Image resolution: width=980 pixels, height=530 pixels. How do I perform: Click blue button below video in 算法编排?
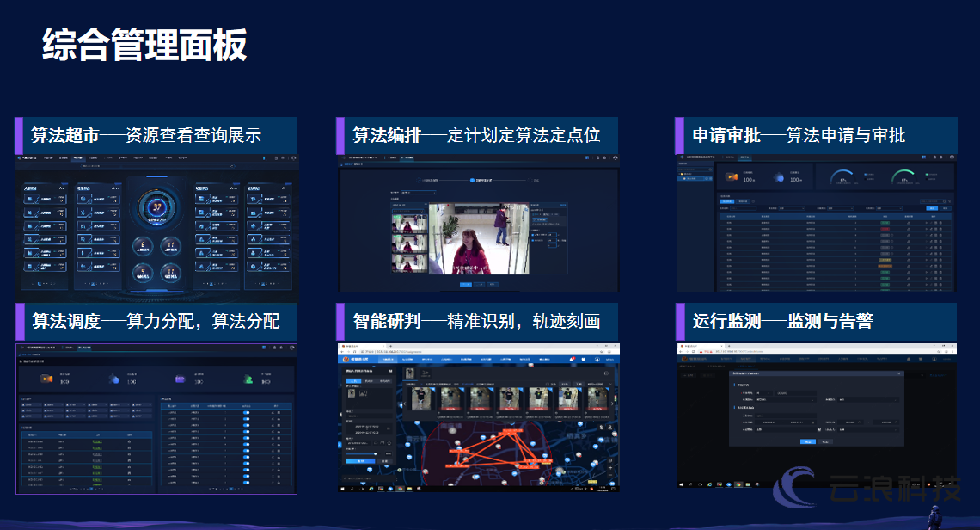pyautogui.click(x=466, y=284)
